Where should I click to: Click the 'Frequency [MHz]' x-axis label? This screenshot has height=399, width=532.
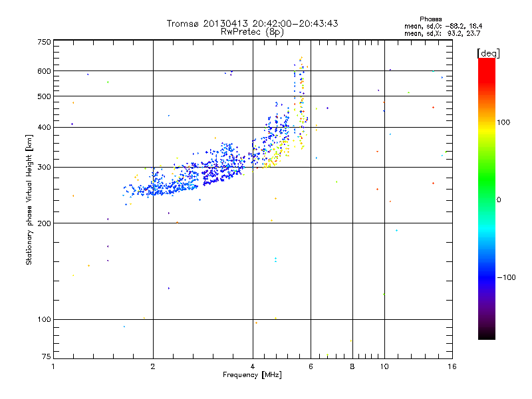pyautogui.click(x=253, y=376)
